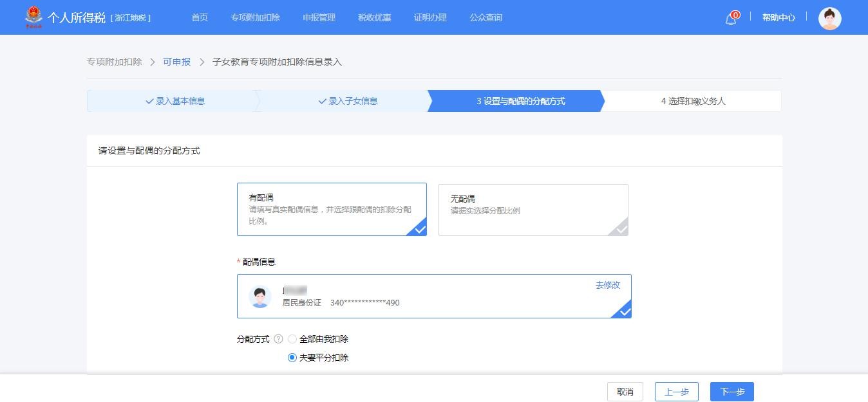Click the user avatar in header

[829, 19]
